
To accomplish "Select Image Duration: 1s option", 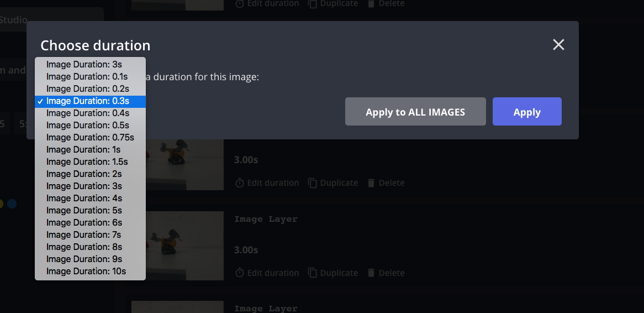I will point(91,150).
